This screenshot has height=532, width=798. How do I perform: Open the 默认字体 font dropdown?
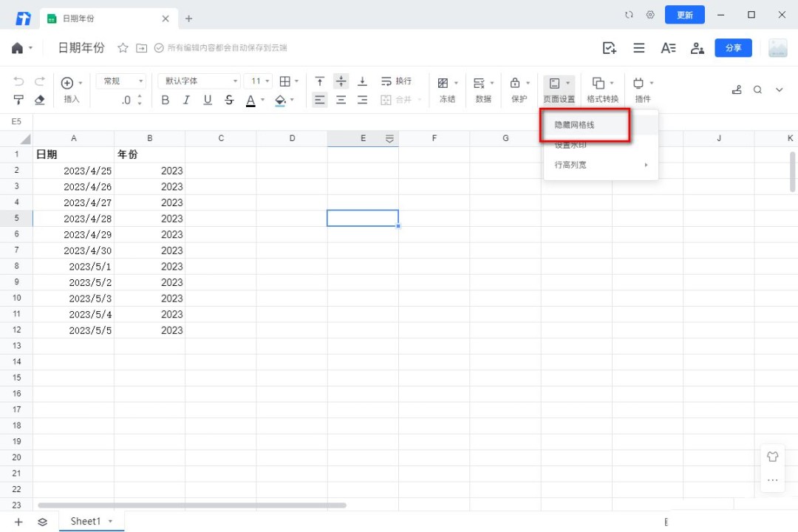[199, 81]
